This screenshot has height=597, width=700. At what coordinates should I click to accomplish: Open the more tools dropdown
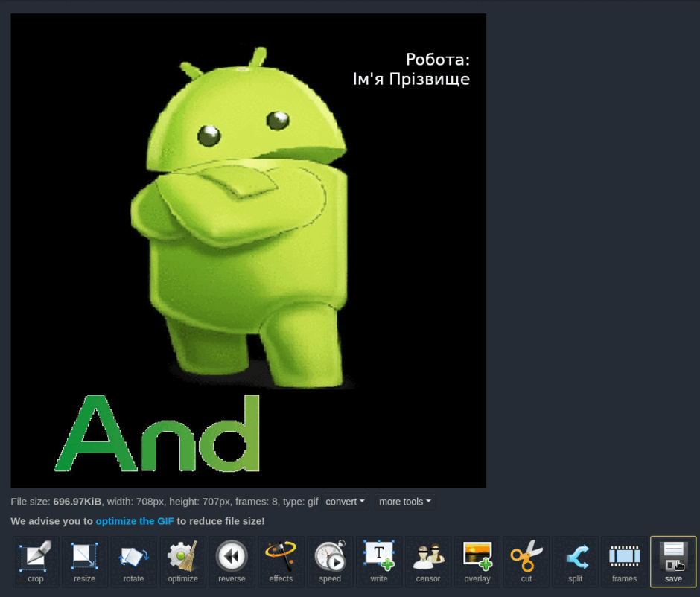pyautogui.click(x=405, y=502)
